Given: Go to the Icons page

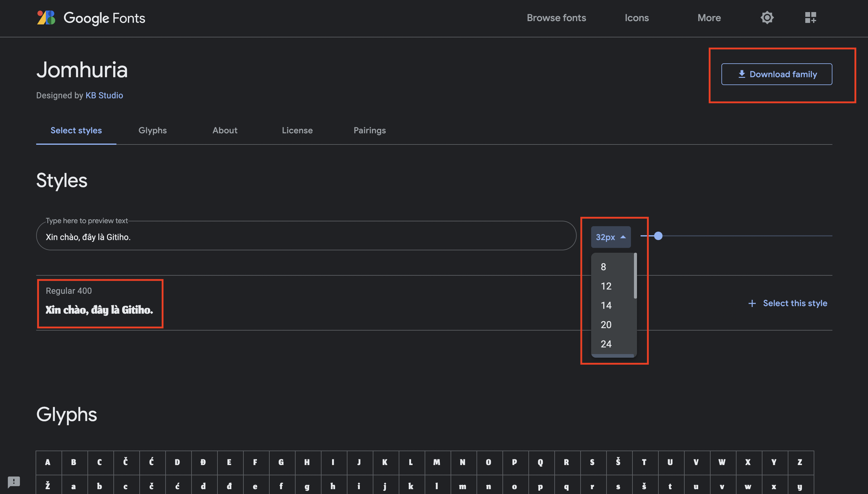Looking at the screenshot, I should point(637,17).
